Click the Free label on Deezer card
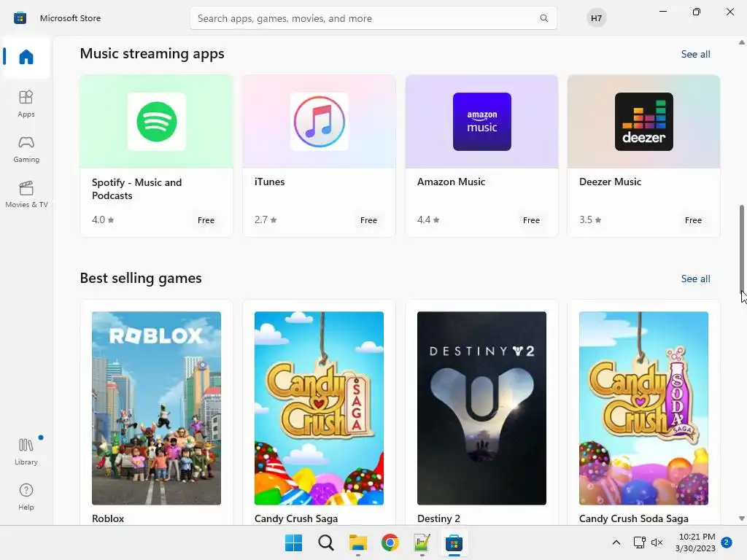Viewport: 747px width, 560px height. (x=693, y=220)
